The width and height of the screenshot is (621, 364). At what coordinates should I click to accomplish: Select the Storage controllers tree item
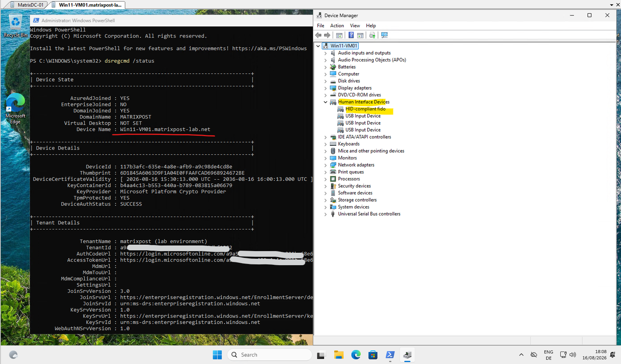coord(357,200)
